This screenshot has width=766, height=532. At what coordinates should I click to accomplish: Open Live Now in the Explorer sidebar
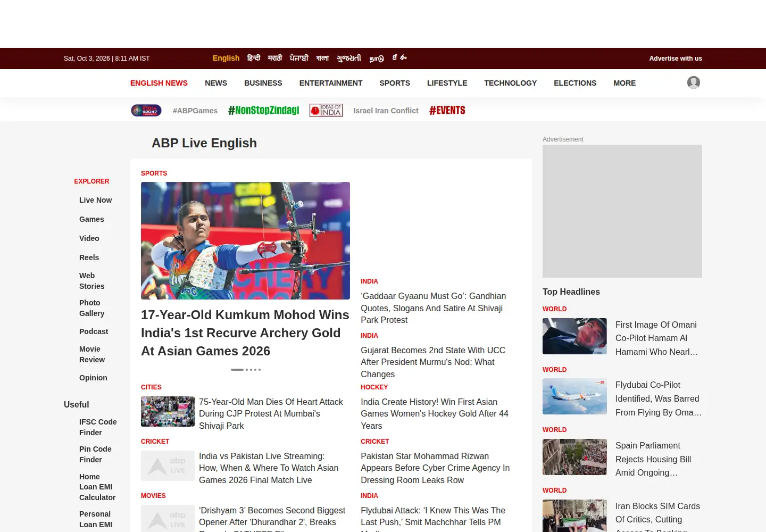(96, 200)
